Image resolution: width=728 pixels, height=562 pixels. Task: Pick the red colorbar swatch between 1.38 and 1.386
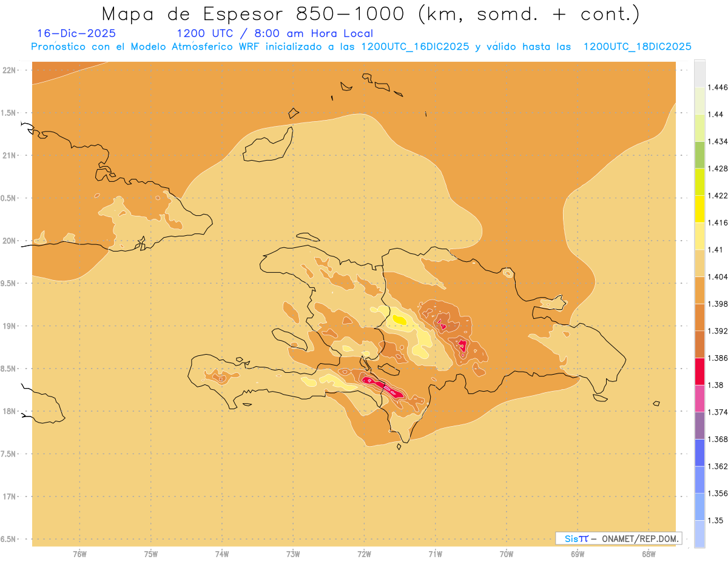(699, 372)
